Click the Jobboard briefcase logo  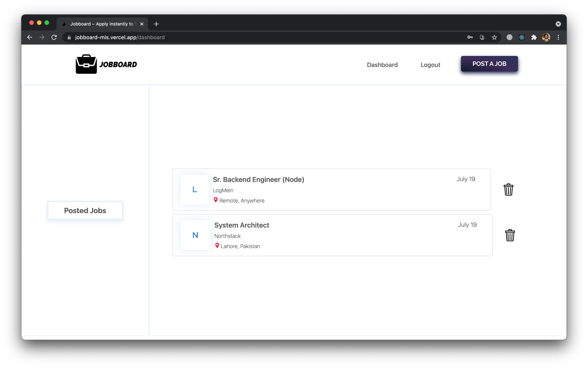pos(86,64)
